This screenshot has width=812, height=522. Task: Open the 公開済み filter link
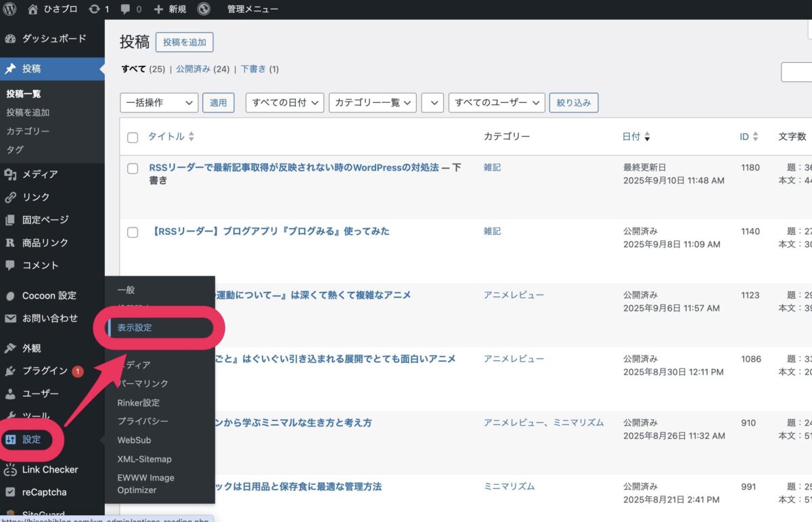pos(193,69)
